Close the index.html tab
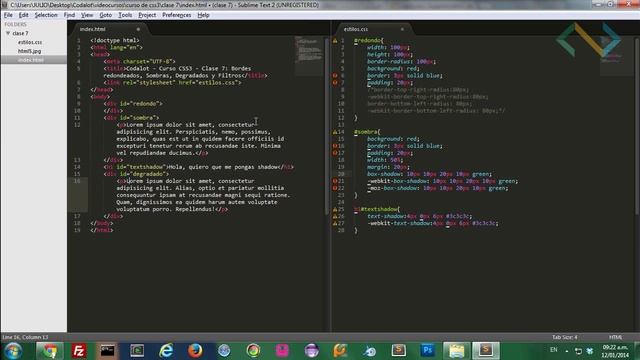640x360 pixels. tap(138, 29)
